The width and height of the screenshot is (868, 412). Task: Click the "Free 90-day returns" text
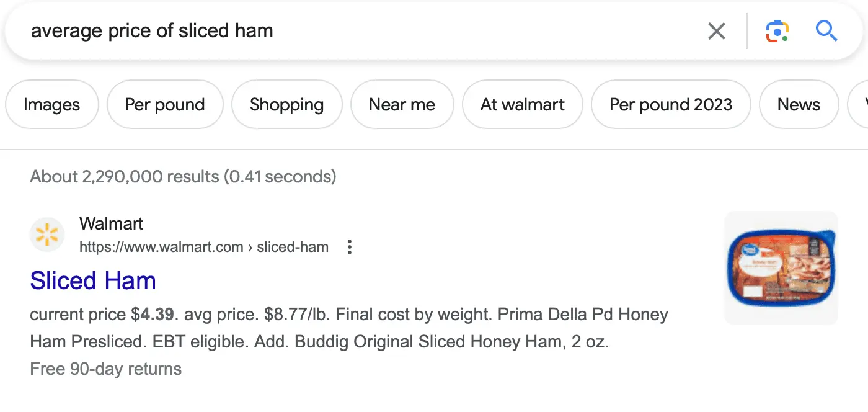pos(106,369)
